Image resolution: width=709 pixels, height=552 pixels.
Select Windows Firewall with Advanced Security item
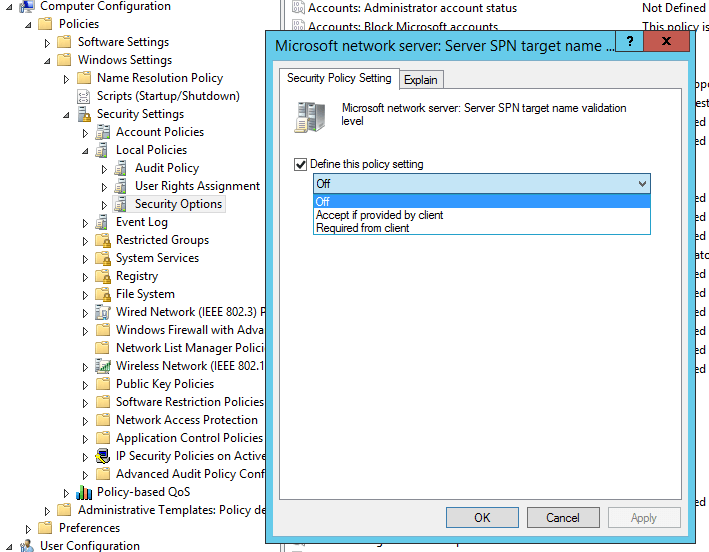tap(190, 330)
